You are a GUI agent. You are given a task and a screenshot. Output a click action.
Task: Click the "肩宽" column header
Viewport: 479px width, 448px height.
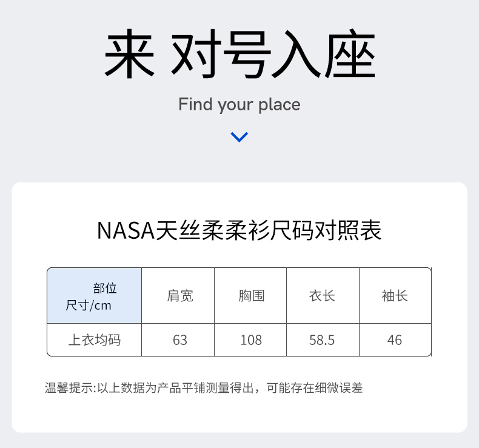(x=180, y=296)
